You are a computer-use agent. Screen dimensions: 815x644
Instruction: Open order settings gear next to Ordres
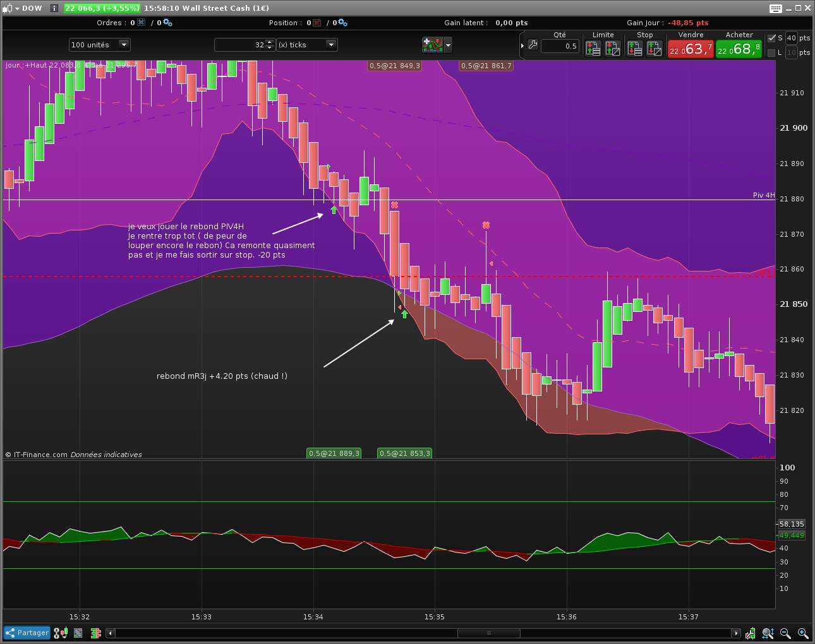pyautogui.click(x=167, y=23)
